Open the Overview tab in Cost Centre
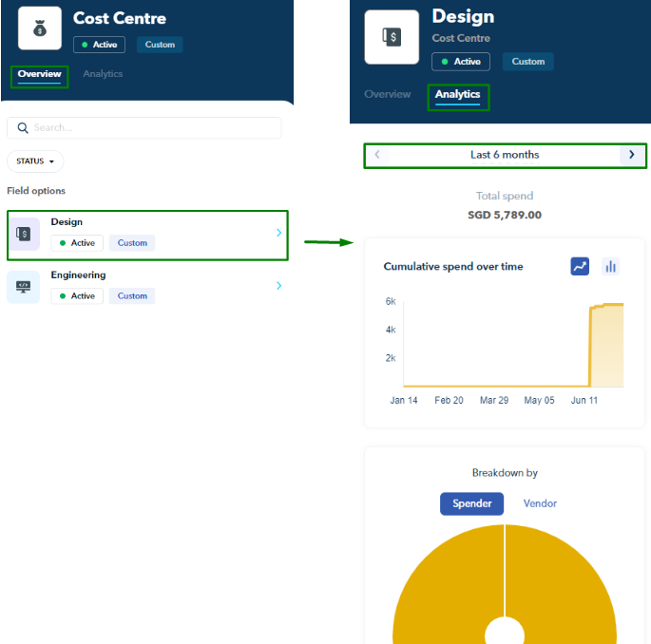 tap(39, 74)
